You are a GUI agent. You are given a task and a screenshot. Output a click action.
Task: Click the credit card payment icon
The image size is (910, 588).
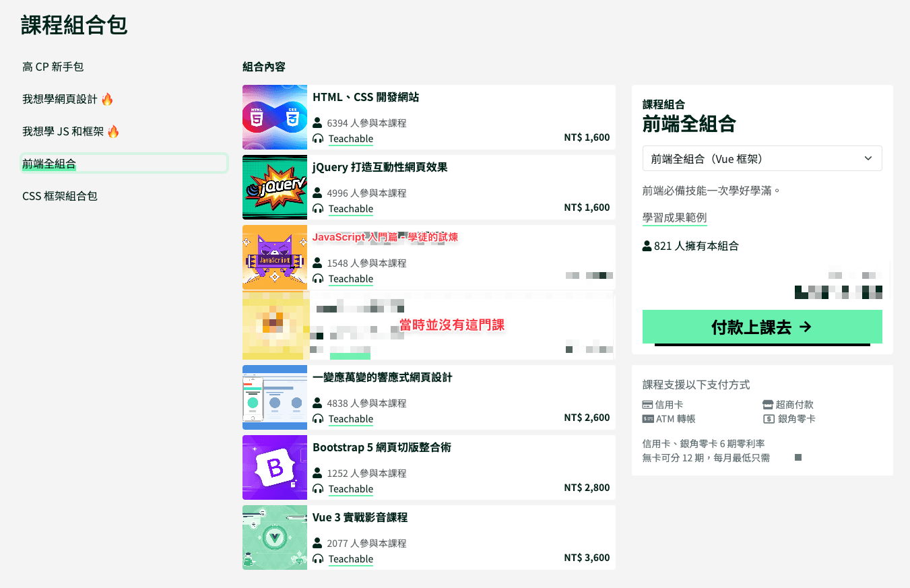tap(647, 405)
